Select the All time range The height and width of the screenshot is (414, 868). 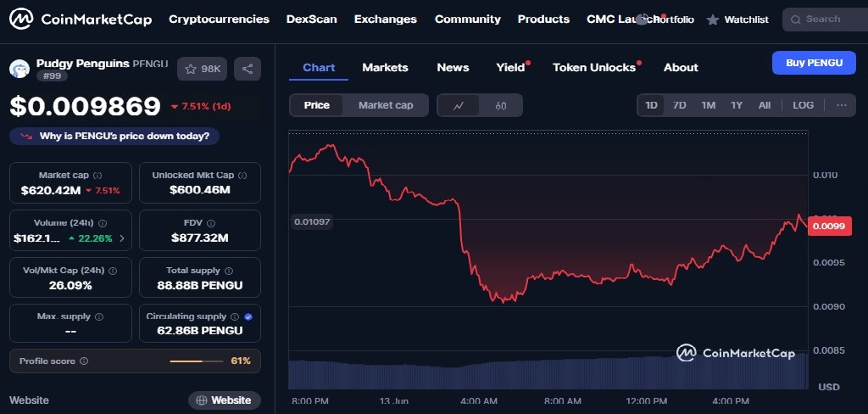tap(765, 105)
